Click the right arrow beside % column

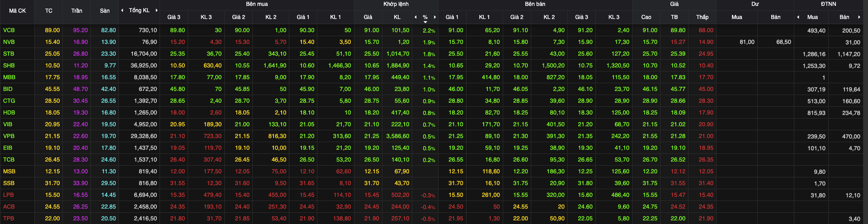[435, 17]
